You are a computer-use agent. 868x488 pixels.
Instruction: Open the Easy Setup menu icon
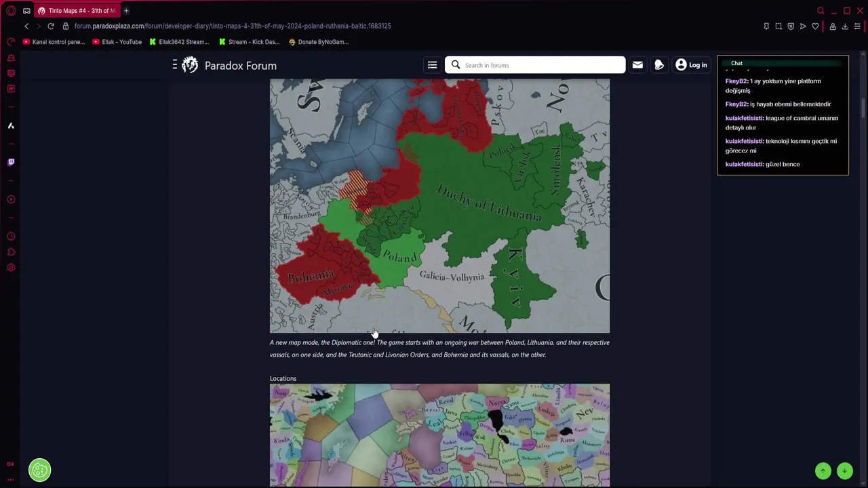pyautogui.click(x=857, y=26)
